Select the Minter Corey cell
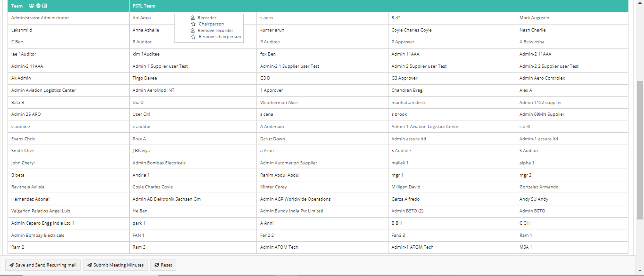Screen dimensions: 644x276 coord(322,187)
